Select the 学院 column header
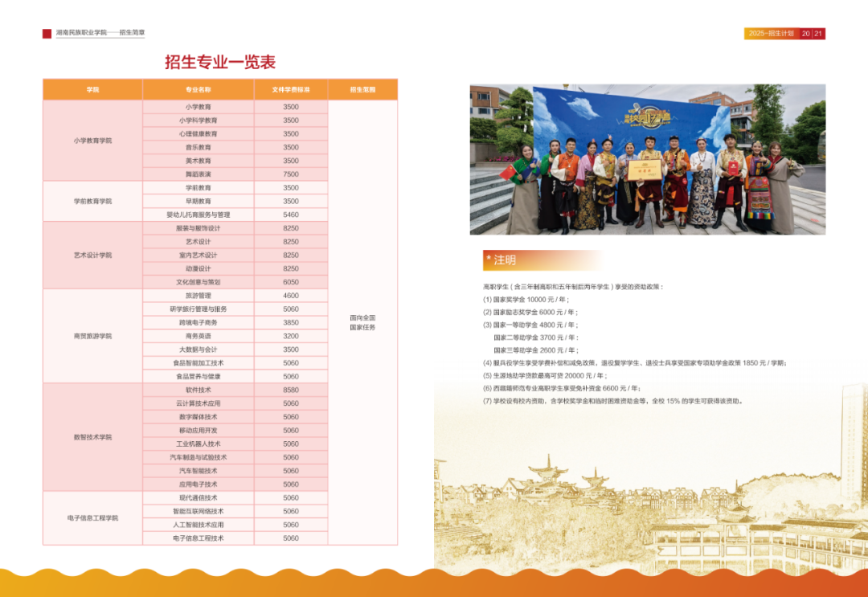 point(92,90)
